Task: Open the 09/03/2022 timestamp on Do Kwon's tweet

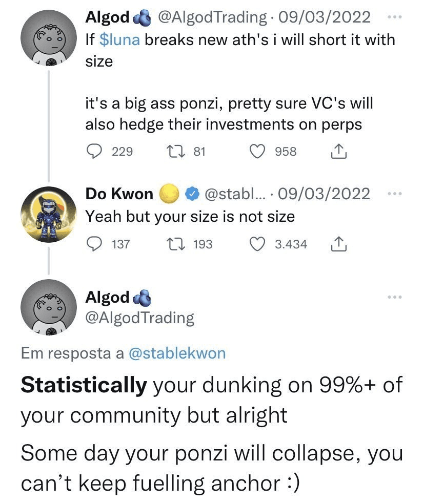Action: pos(324,194)
